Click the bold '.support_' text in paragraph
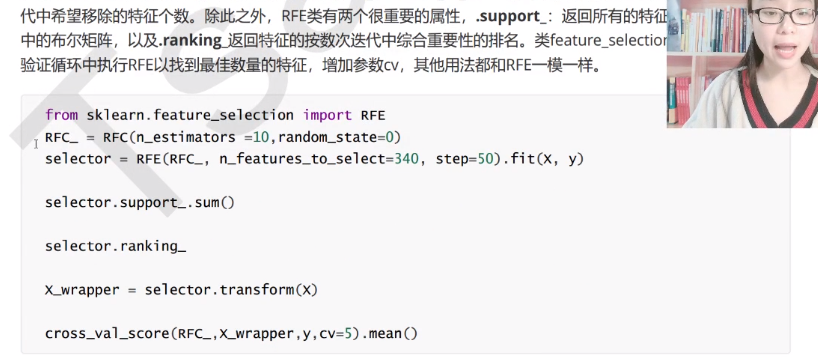This screenshot has width=818, height=360. [x=511, y=17]
